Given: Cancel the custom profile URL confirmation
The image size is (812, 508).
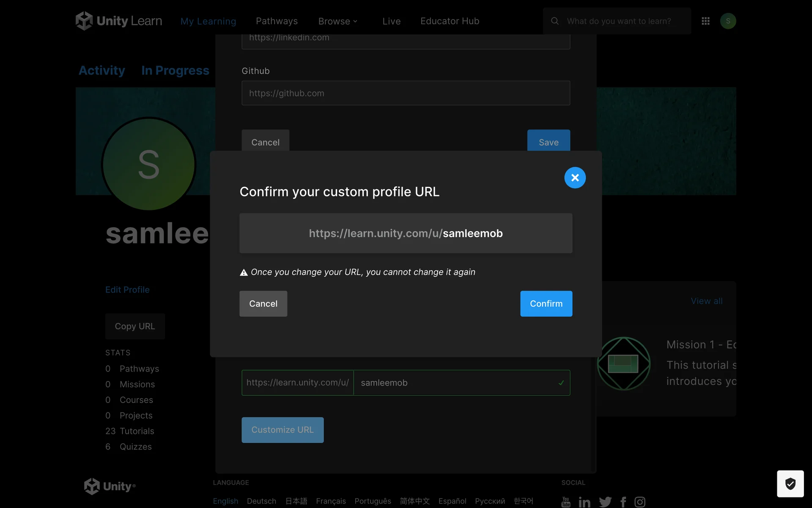Looking at the screenshot, I should click(263, 304).
